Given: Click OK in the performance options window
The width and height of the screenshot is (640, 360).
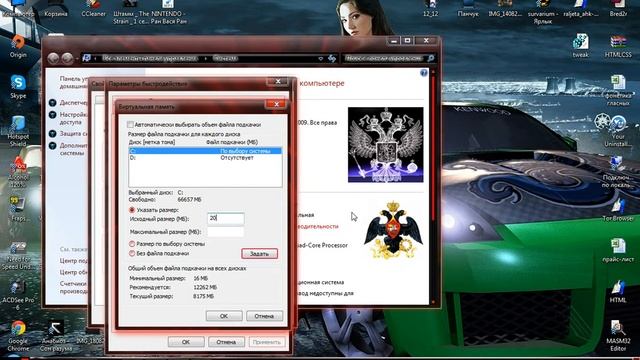Looking at the screenshot, I should (x=186, y=342).
